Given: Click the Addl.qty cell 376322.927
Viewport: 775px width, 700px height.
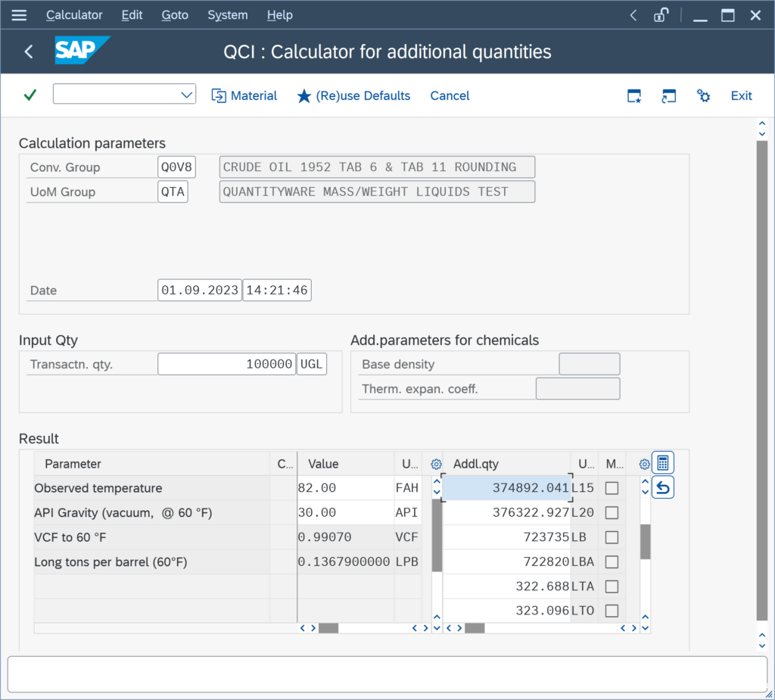Looking at the screenshot, I should click(506, 512).
